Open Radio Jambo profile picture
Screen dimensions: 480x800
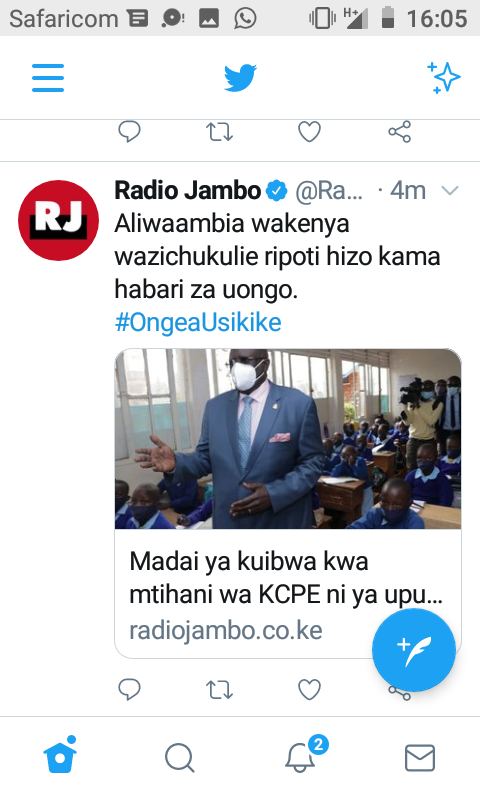click(x=58, y=220)
